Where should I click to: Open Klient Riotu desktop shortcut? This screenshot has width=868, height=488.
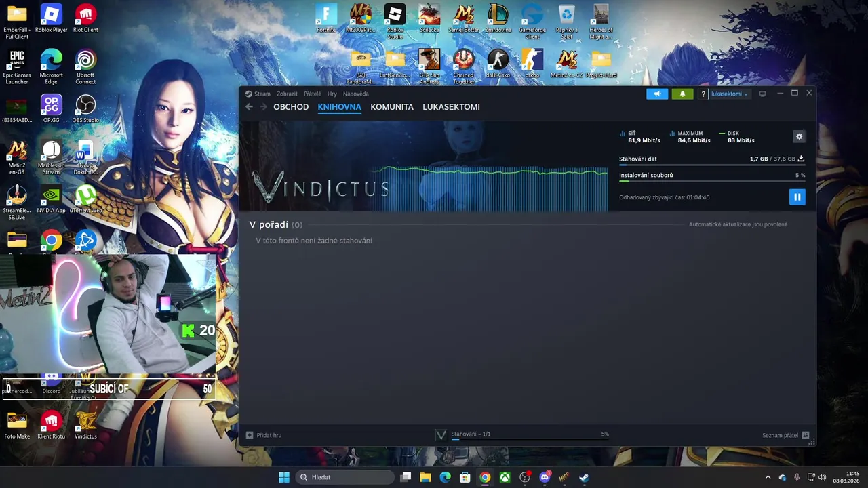51,425
